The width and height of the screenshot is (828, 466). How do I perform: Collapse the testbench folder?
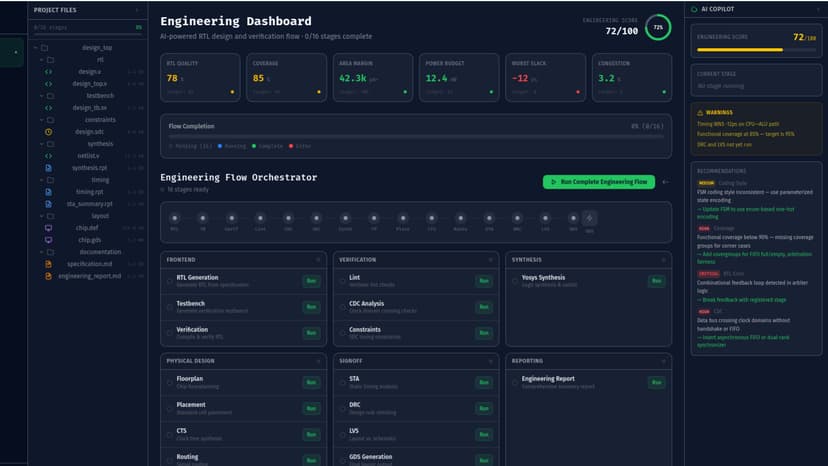point(41,96)
